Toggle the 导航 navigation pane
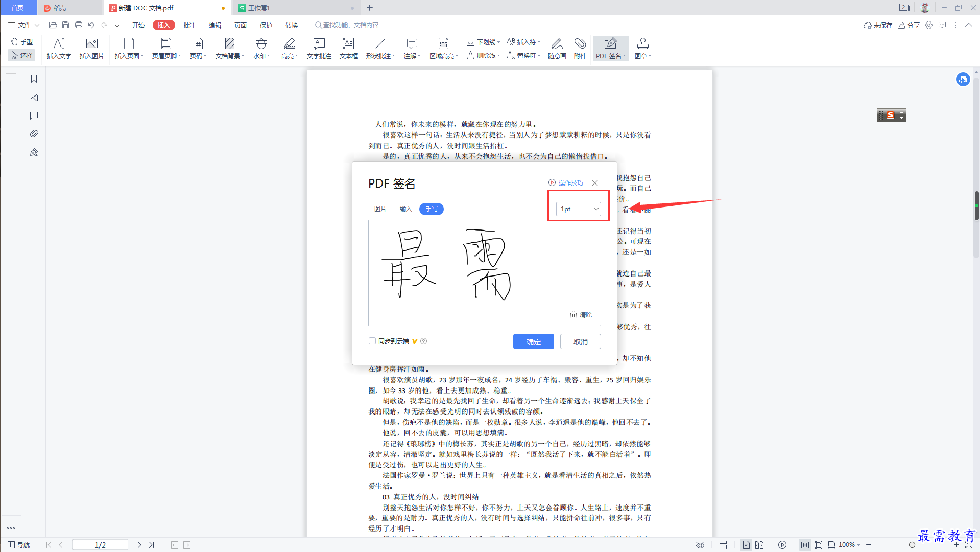 point(19,545)
